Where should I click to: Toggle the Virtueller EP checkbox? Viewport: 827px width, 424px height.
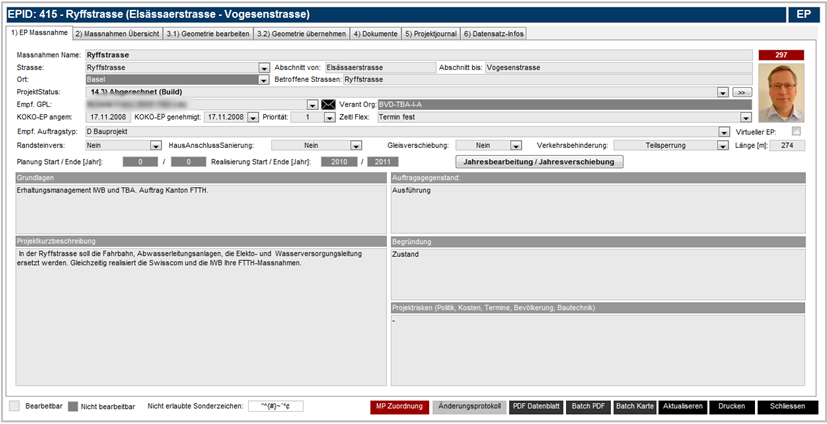click(797, 131)
